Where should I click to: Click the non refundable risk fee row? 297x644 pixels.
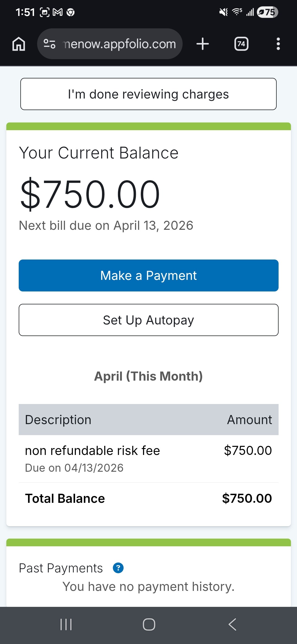click(148, 458)
